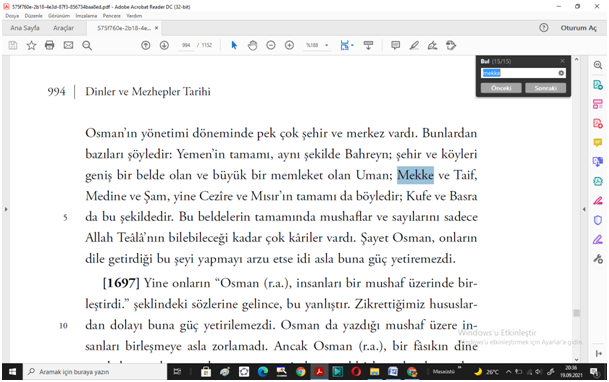Open search tools magnifier in right pane
Viewport: 609px width, 382px height.
click(598, 65)
